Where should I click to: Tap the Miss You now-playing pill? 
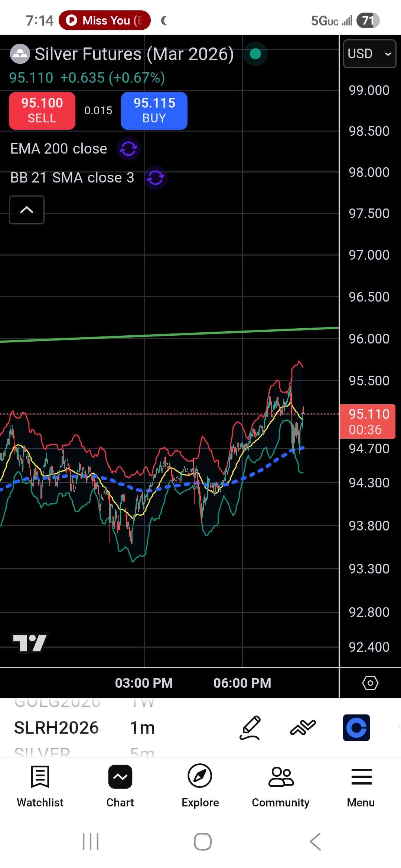[x=105, y=20]
